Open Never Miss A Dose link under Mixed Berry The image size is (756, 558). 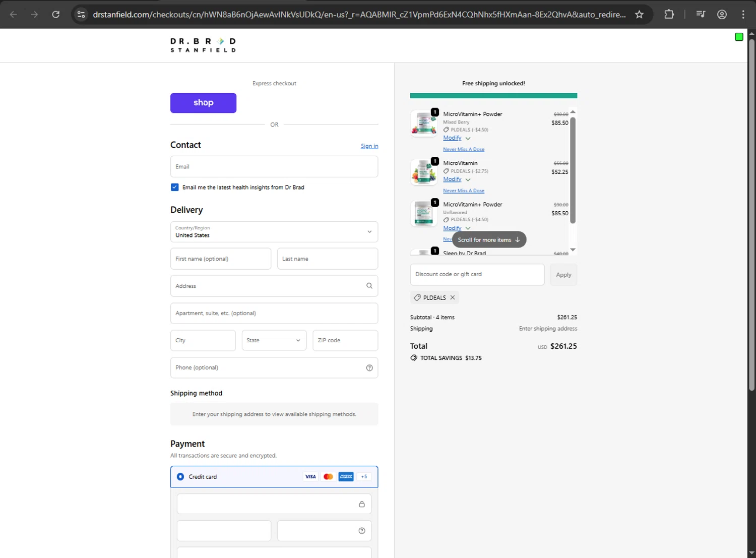point(464,149)
